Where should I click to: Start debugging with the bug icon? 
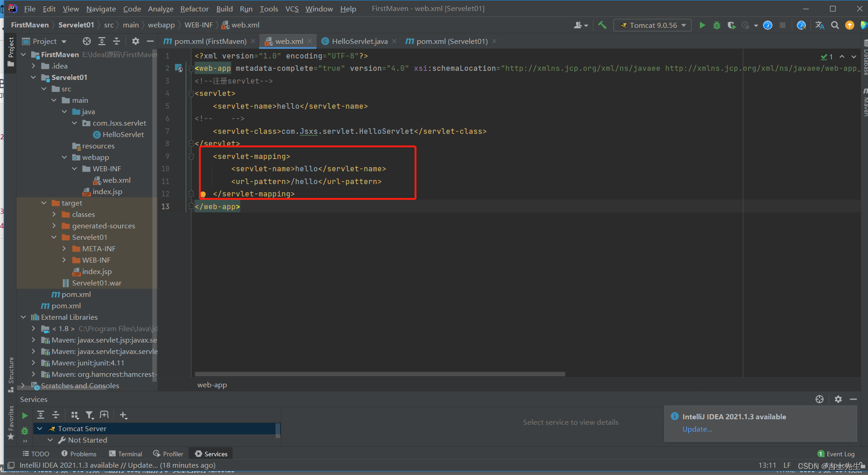tap(717, 25)
